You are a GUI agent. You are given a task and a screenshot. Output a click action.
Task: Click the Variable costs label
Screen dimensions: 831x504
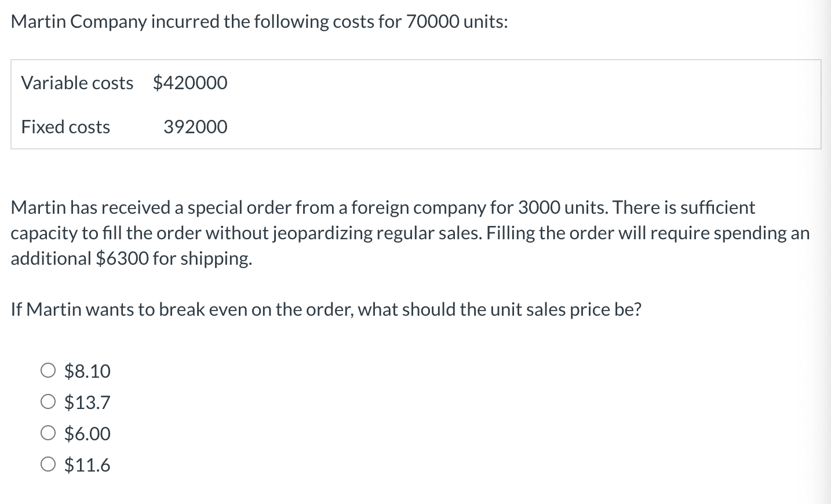click(77, 83)
